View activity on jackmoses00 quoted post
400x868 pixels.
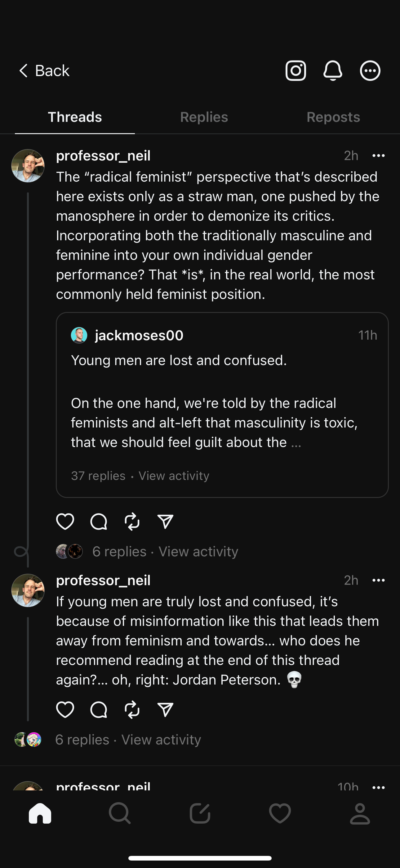pos(174,476)
